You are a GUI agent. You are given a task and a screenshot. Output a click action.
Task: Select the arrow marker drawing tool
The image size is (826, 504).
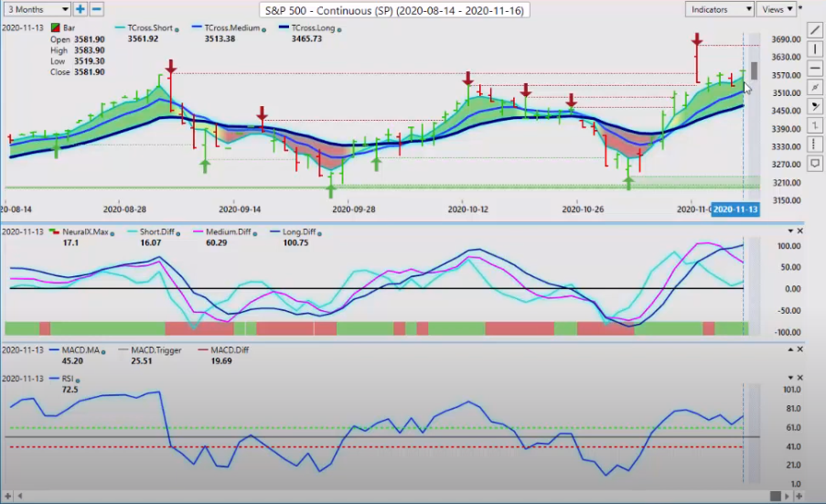tap(815, 106)
